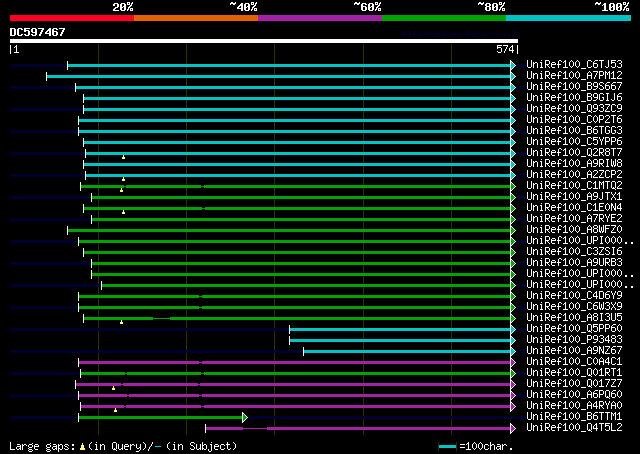Viewport: 640px width, 454px height.
Task: Open subject UniRef100_Q93ZC9
Action: click(574, 109)
